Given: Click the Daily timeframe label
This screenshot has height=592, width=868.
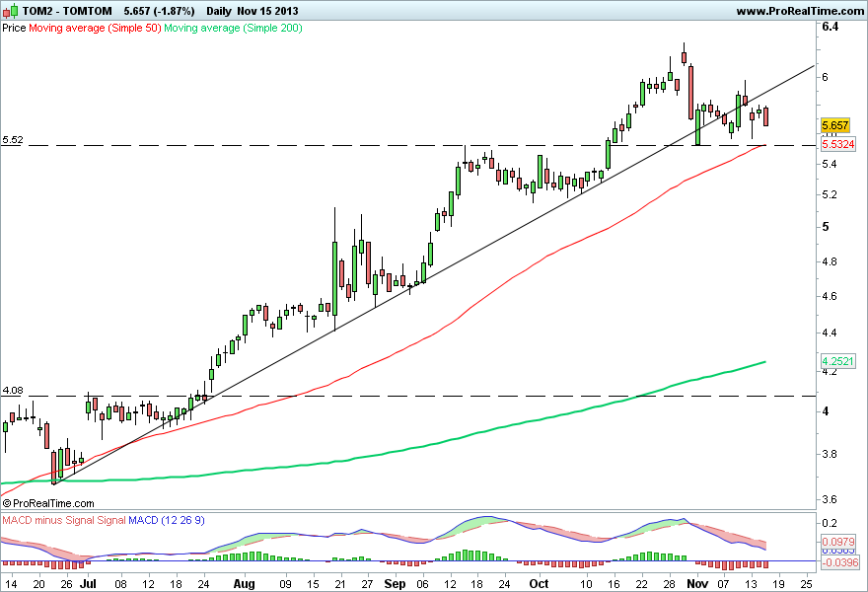Looking at the screenshot, I should point(220,11).
